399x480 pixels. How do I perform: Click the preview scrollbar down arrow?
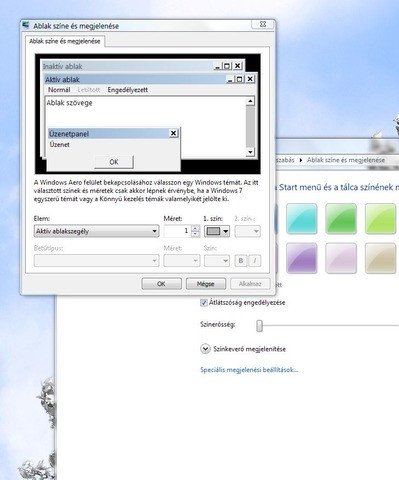pos(250,152)
